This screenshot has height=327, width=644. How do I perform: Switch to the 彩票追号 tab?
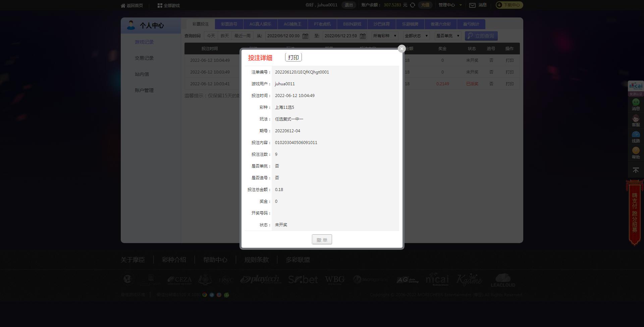point(229,24)
